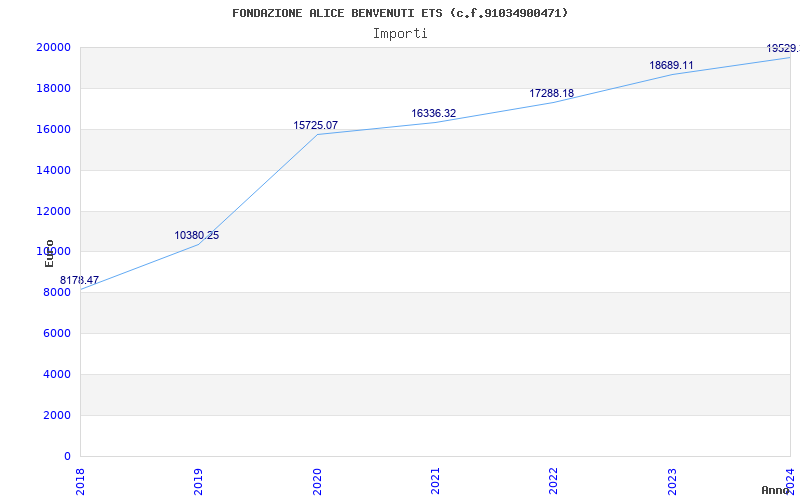Click the y-axis value 8000
Viewport: 800px width, 500px height.
pyautogui.click(x=57, y=292)
